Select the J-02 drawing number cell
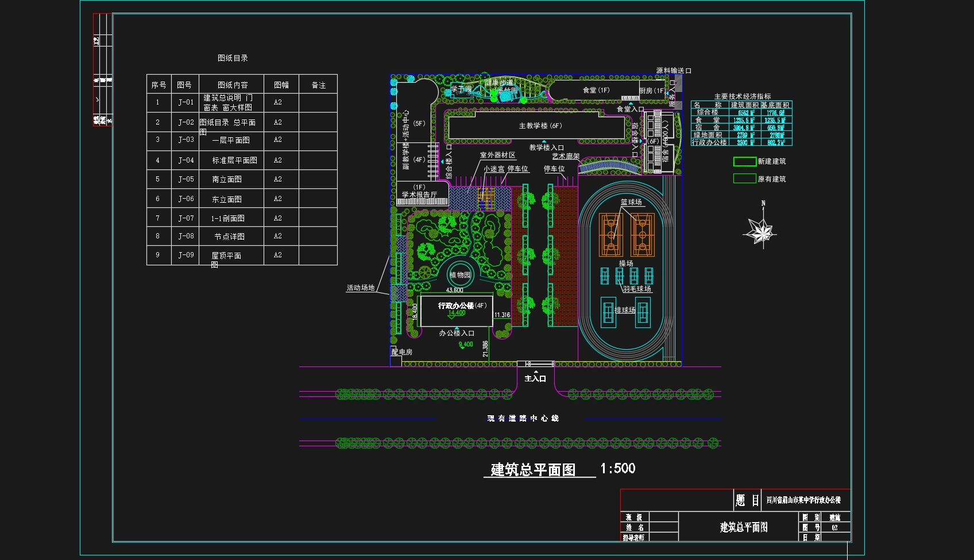This screenshot has width=974, height=560. pyautogui.click(x=185, y=122)
